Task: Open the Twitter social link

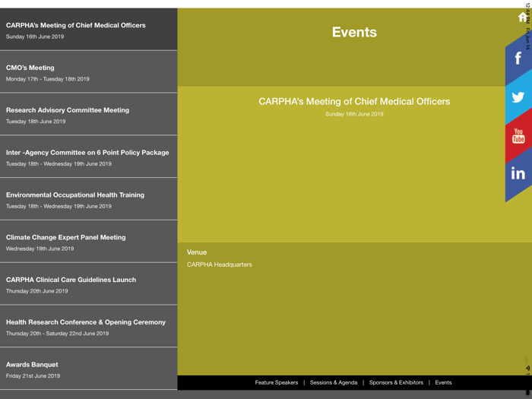Action: click(518, 97)
